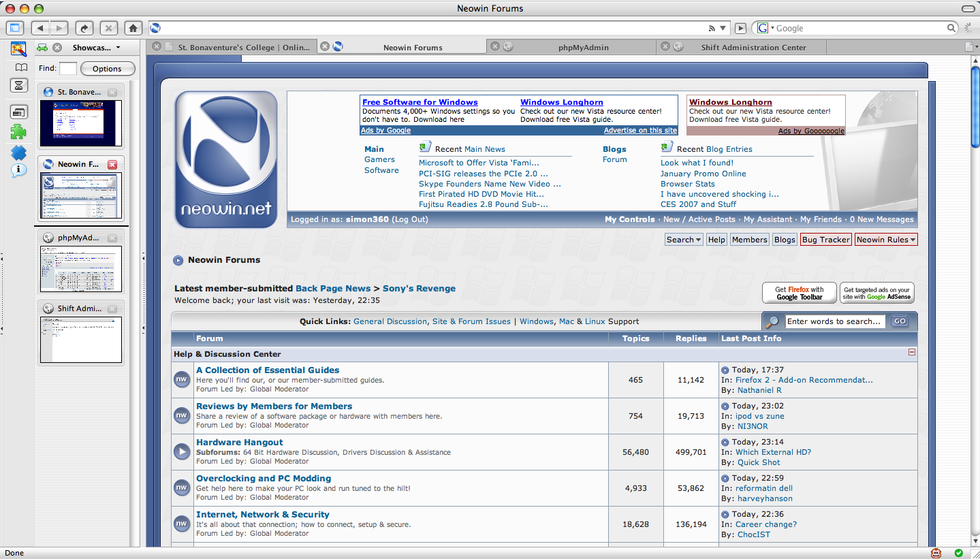Click the green icon left of the Showcase title
Screen dimensions: 980x559
click(x=42, y=48)
